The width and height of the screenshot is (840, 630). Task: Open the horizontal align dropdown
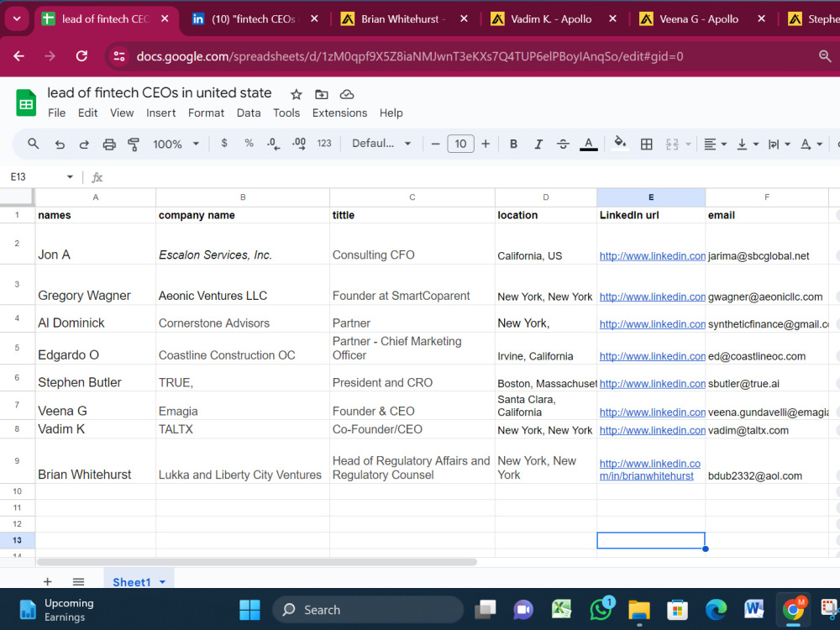click(715, 144)
